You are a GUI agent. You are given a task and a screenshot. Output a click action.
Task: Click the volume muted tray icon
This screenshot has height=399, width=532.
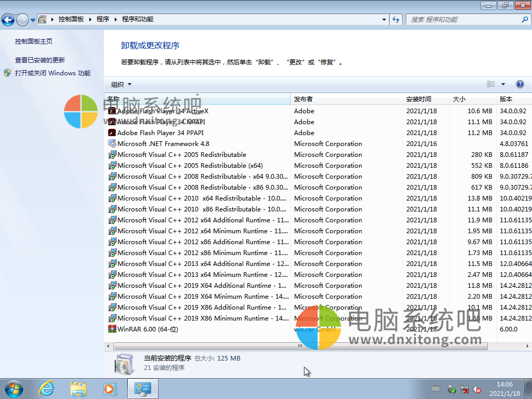pyautogui.click(x=477, y=390)
